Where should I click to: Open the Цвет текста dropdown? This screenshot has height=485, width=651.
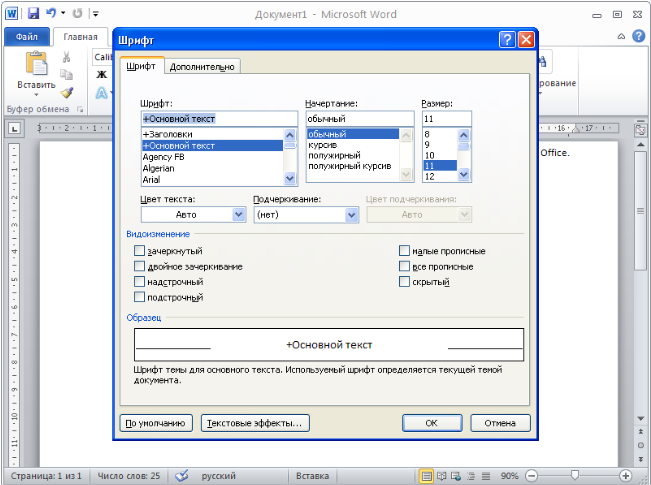click(x=238, y=215)
